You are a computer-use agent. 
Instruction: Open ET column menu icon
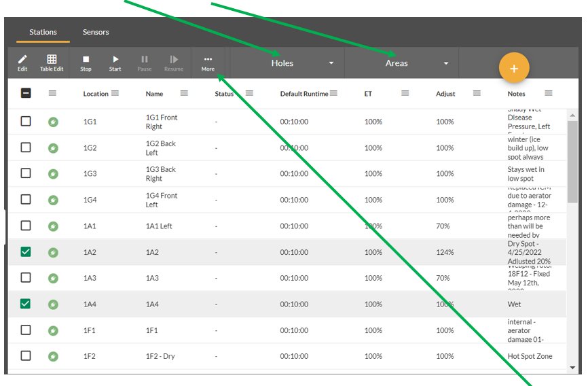coord(405,93)
